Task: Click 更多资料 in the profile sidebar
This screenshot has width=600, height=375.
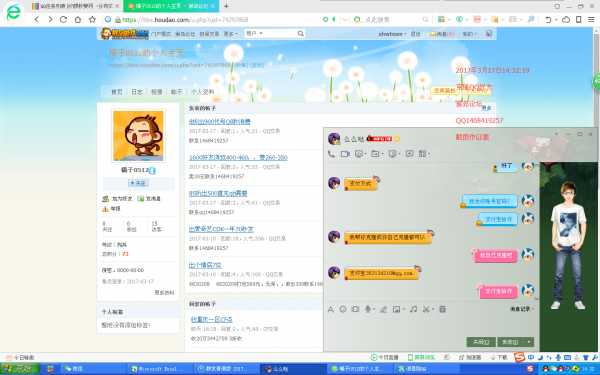Action: (x=164, y=292)
